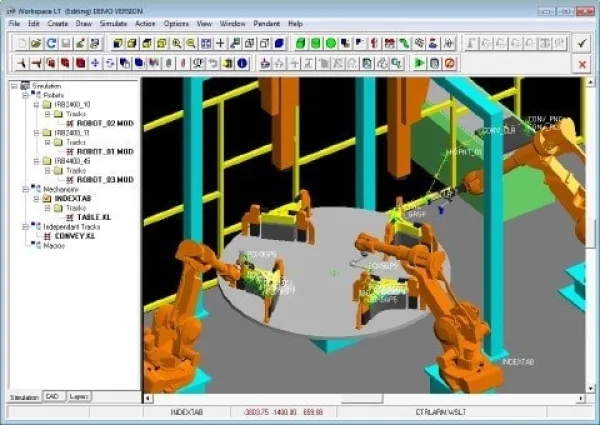Click the blue info circle icon

tap(242, 63)
